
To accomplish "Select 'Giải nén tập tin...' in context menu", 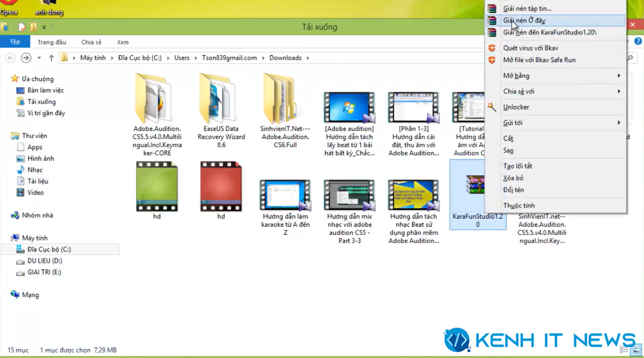I will pyautogui.click(x=555, y=8).
